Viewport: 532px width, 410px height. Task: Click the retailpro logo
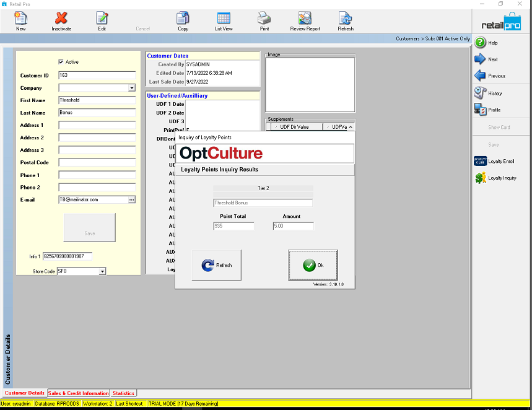pyautogui.click(x=501, y=22)
